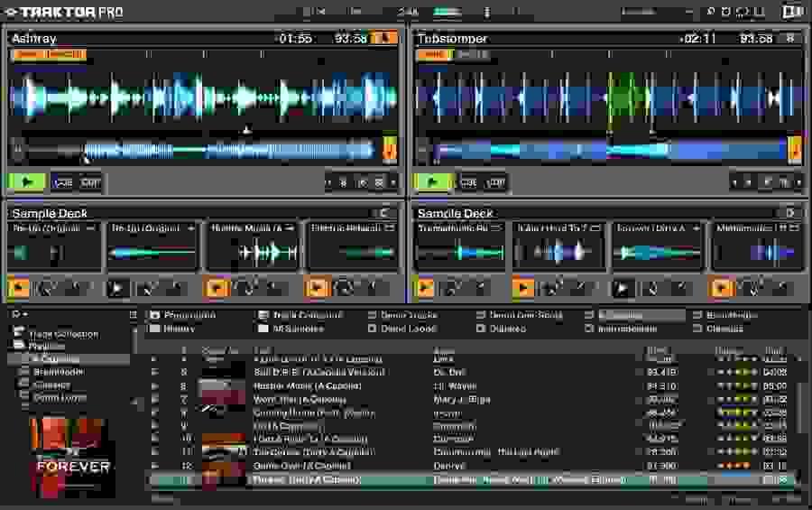Open the fourth Deck C sample slot menu
812x510 pixels.
pyautogui.click(x=390, y=228)
